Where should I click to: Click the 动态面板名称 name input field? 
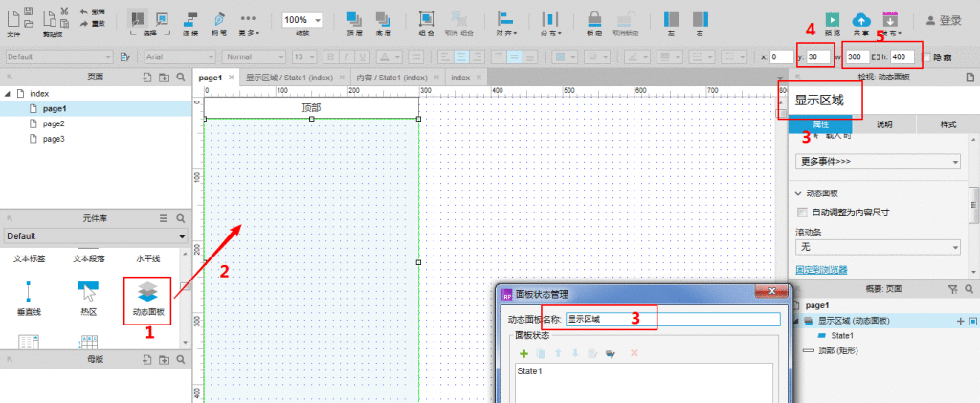[x=673, y=320]
